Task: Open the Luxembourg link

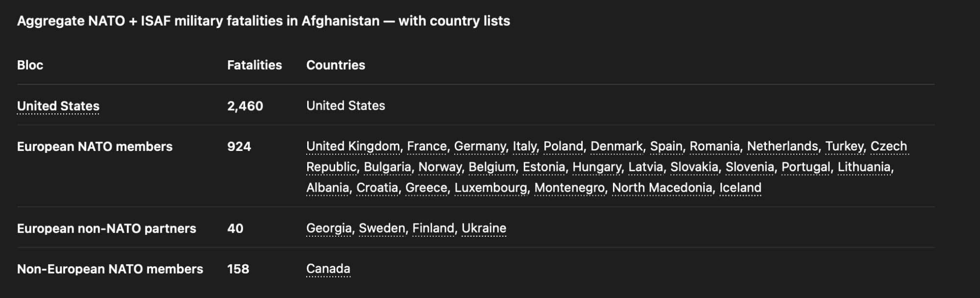Action: click(490, 187)
